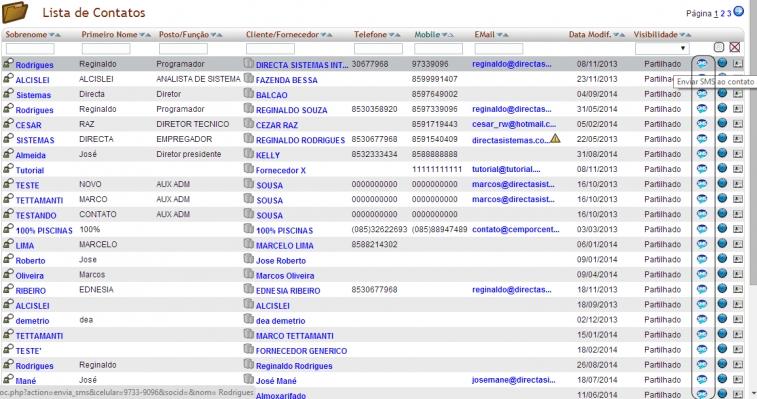Open KELLY company link

[x=268, y=155]
